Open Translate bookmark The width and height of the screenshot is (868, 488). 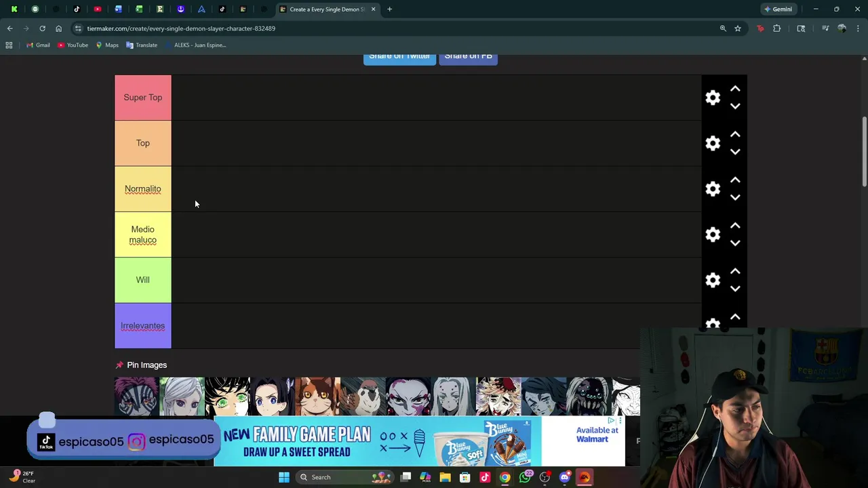pyautogui.click(x=141, y=45)
